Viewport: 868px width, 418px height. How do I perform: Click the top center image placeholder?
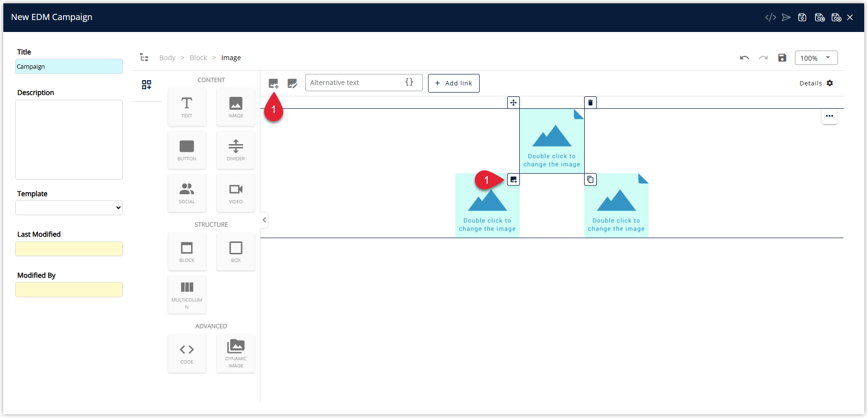tap(552, 141)
